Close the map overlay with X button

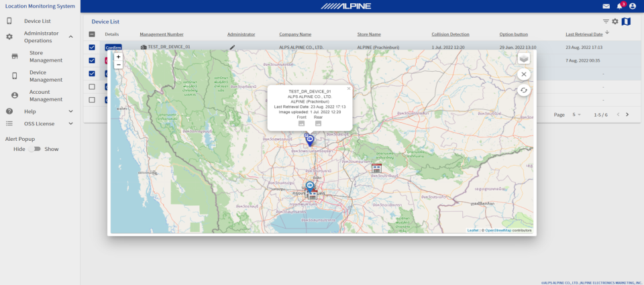[524, 74]
